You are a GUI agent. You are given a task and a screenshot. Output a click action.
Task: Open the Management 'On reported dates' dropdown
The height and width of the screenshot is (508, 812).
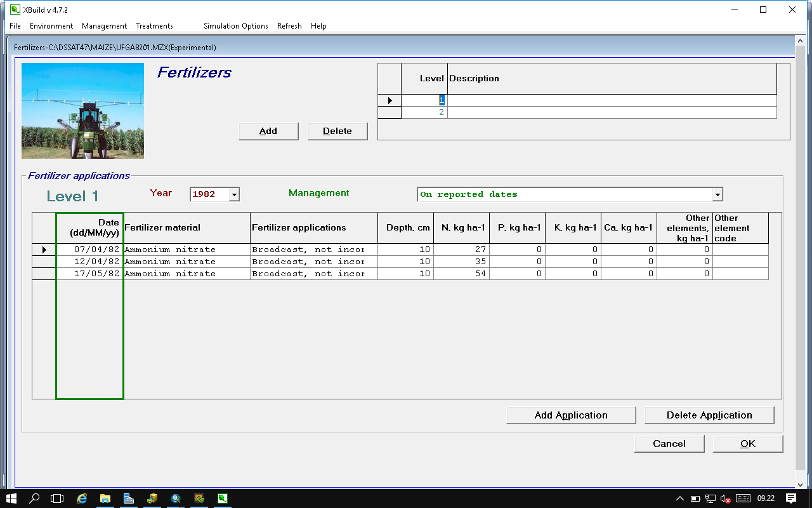click(717, 194)
